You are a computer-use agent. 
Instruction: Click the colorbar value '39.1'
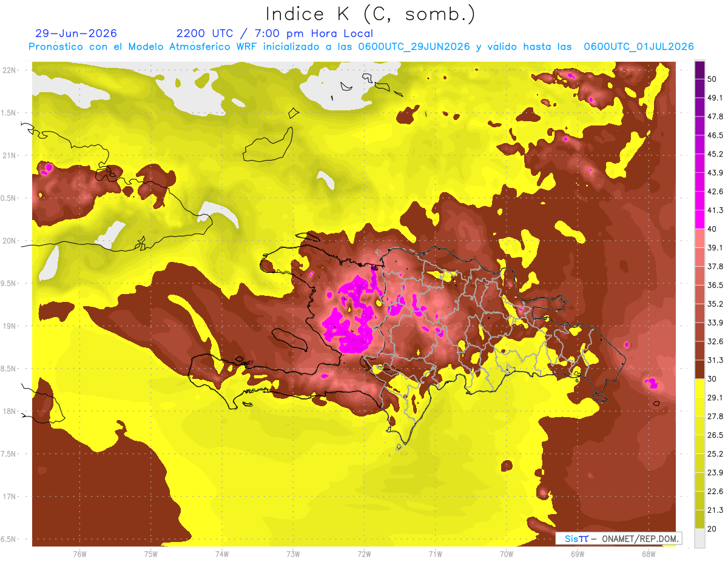tap(715, 247)
